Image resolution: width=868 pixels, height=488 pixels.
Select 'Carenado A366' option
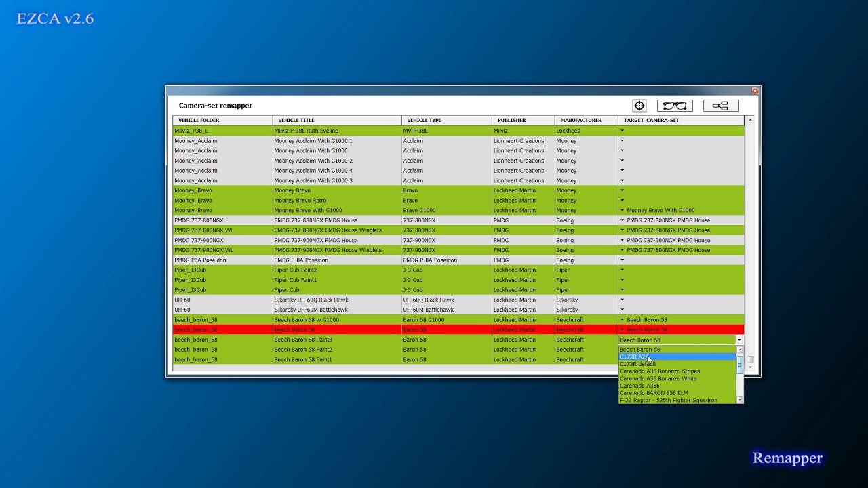pyautogui.click(x=677, y=386)
